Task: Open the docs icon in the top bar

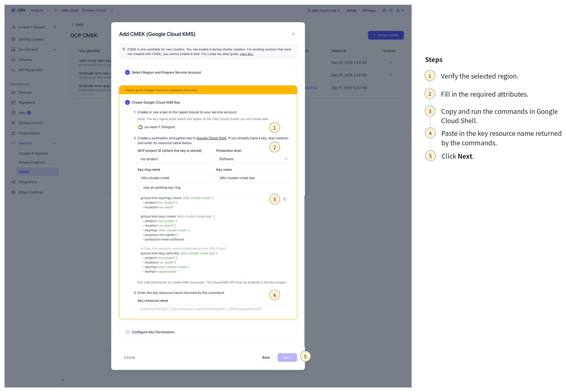Action: click(384, 10)
